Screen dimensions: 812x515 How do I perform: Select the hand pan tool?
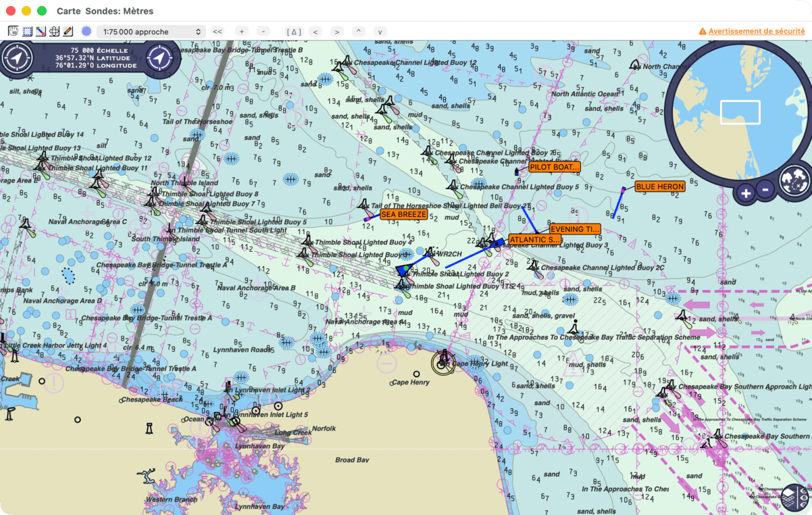click(14, 31)
